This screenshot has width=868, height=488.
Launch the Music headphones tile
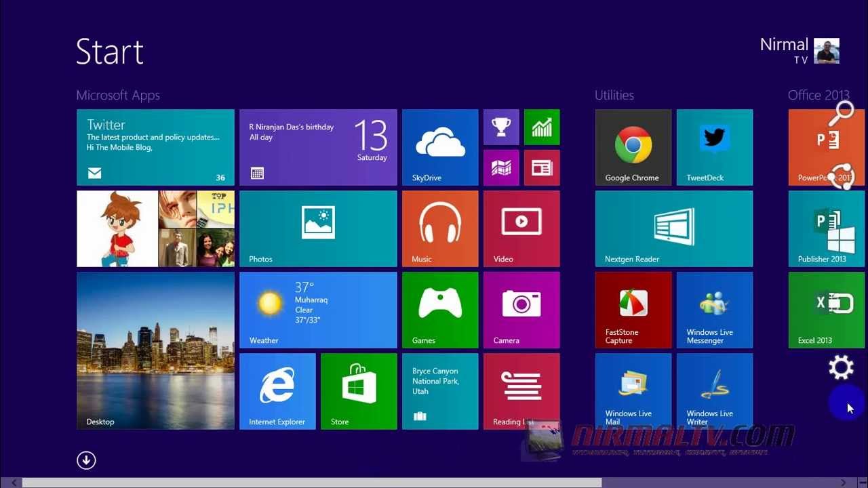(440, 228)
